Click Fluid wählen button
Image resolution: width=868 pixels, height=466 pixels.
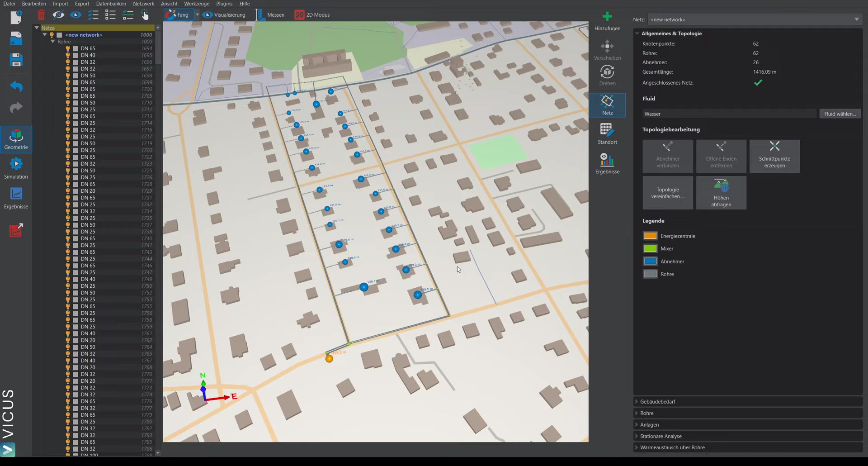pos(840,114)
